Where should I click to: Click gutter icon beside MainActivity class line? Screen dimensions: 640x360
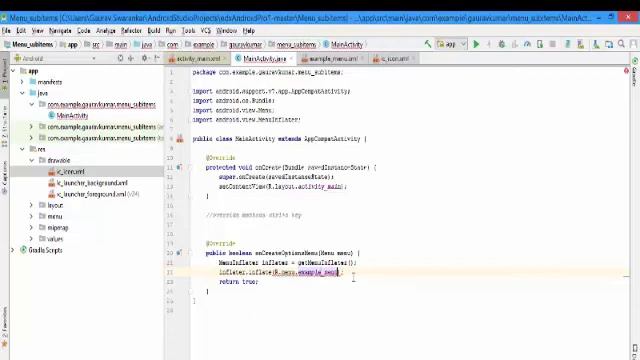coord(180,139)
